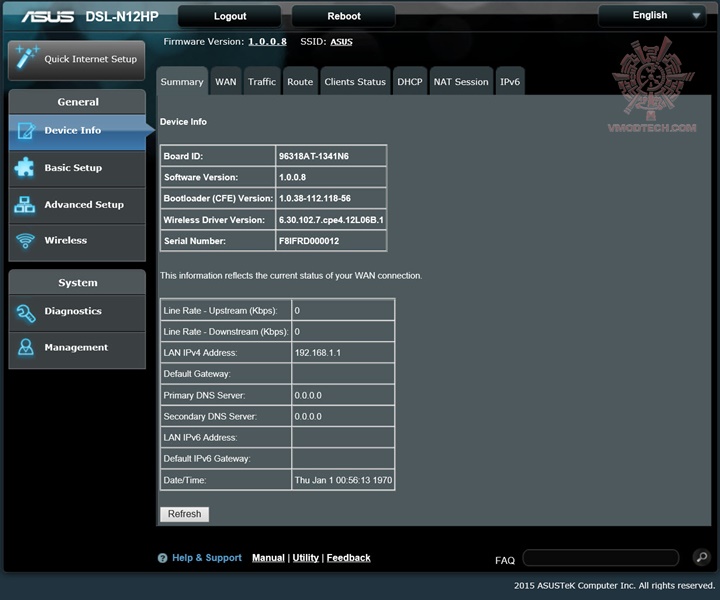Click the Date/Time value Thu Jan 1
720x600 pixels.
pyautogui.click(x=343, y=480)
